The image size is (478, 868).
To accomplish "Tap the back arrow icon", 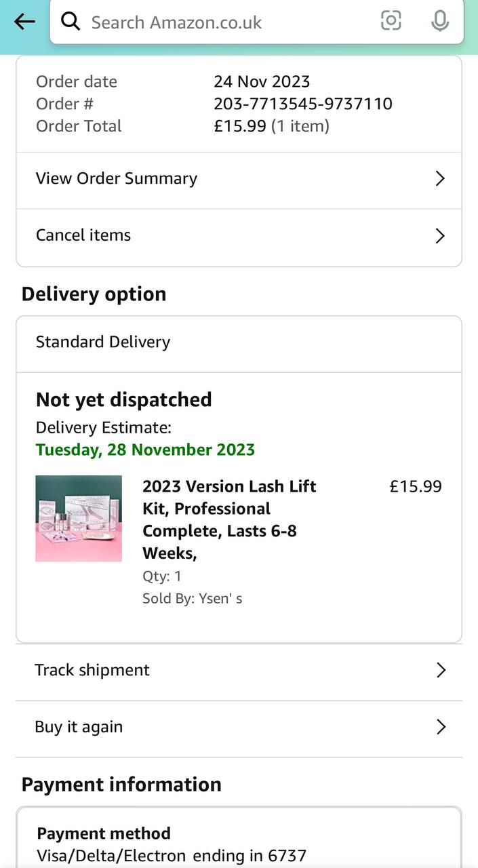I will (x=24, y=22).
